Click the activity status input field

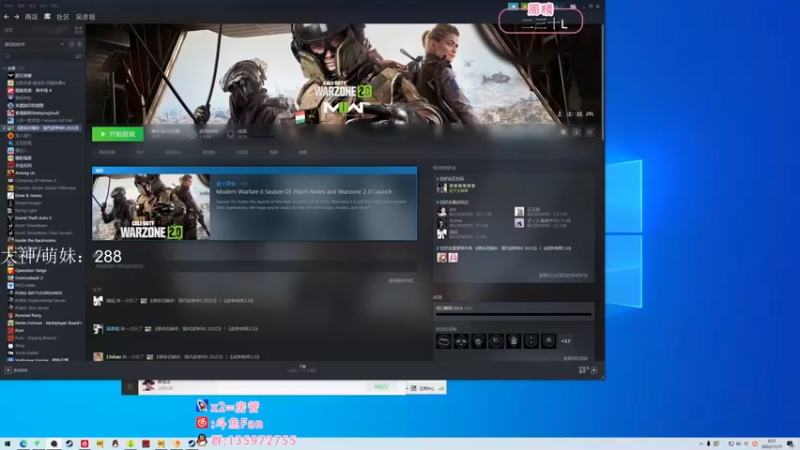click(255, 266)
